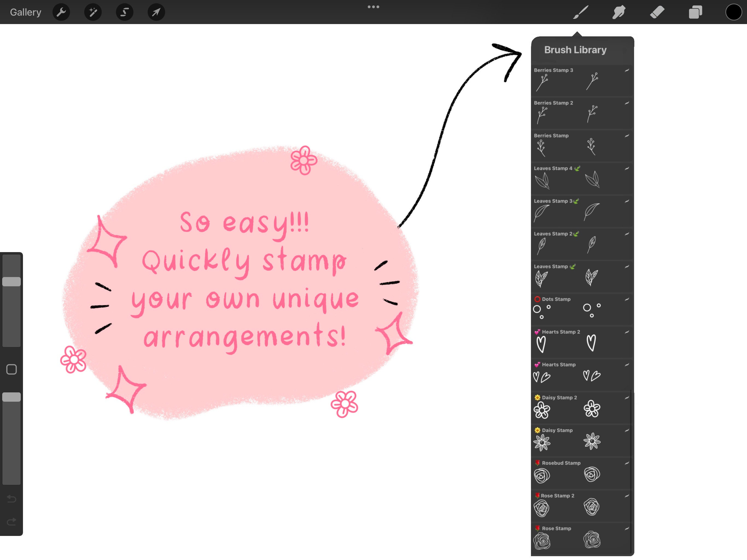Viewport: 747px width, 560px height.
Task: Choose the Hearts Stamp brush
Action: click(x=582, y=375)
